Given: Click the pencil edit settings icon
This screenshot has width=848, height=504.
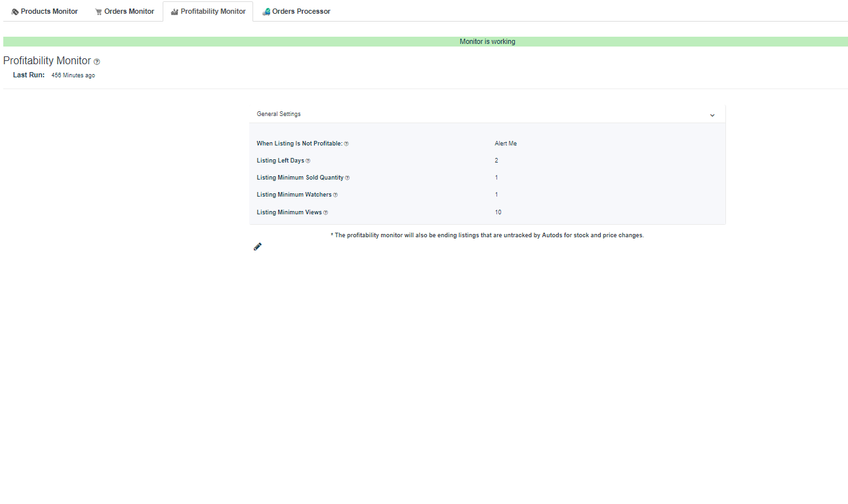Looking at the screenshot, I should pos(258,246).
